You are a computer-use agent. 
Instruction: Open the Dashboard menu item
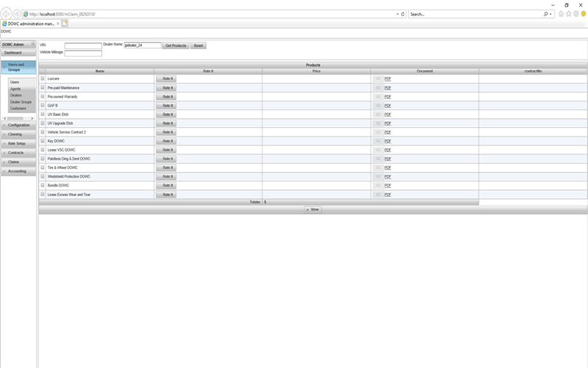(12, 53)
